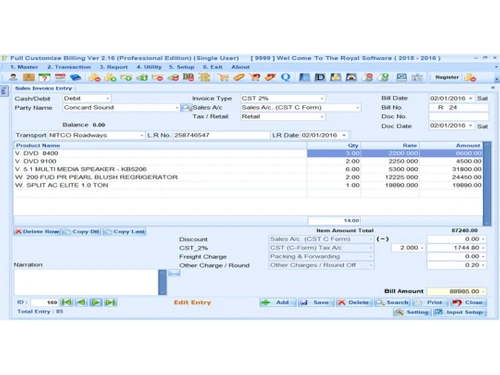Click the CST percentage 2.000 field
The image size is (500, 375).
coord(408,248)
